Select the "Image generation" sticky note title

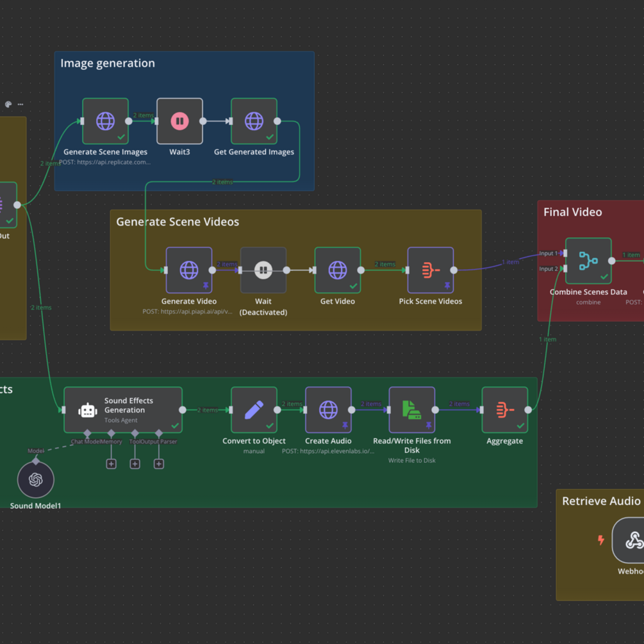108,63
